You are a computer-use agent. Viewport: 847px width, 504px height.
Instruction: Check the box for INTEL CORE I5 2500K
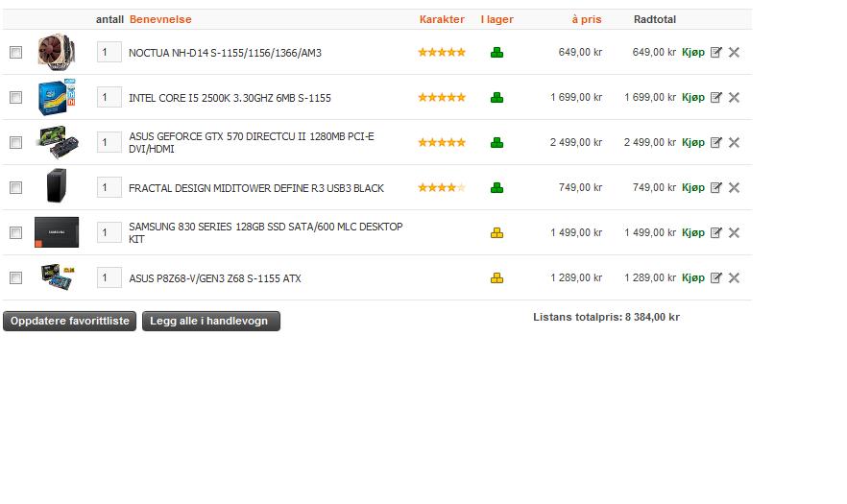(x=15, y=97)
